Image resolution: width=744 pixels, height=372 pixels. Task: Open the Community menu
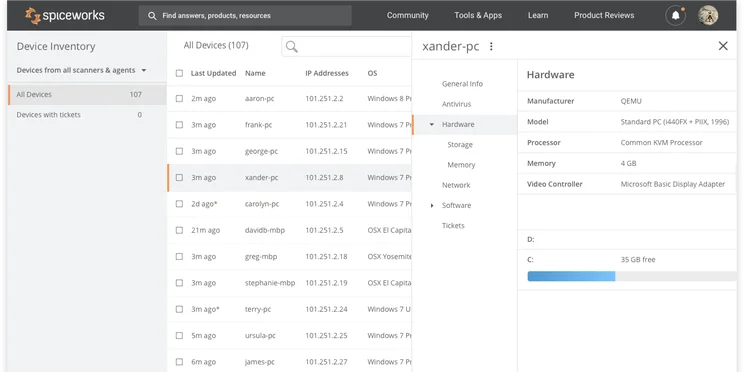408,15
